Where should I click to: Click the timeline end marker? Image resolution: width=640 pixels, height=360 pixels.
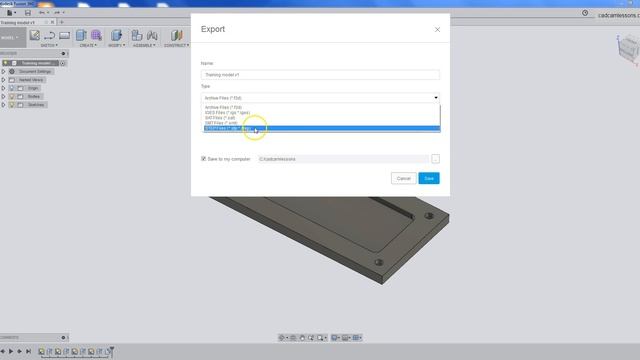click(111, 351)
